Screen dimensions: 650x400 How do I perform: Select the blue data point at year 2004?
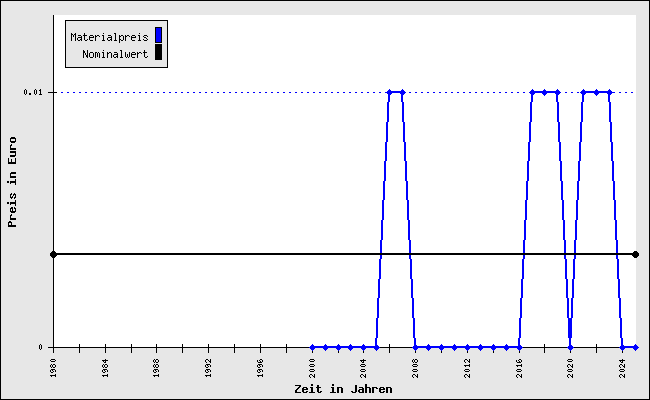coord(364,347)
